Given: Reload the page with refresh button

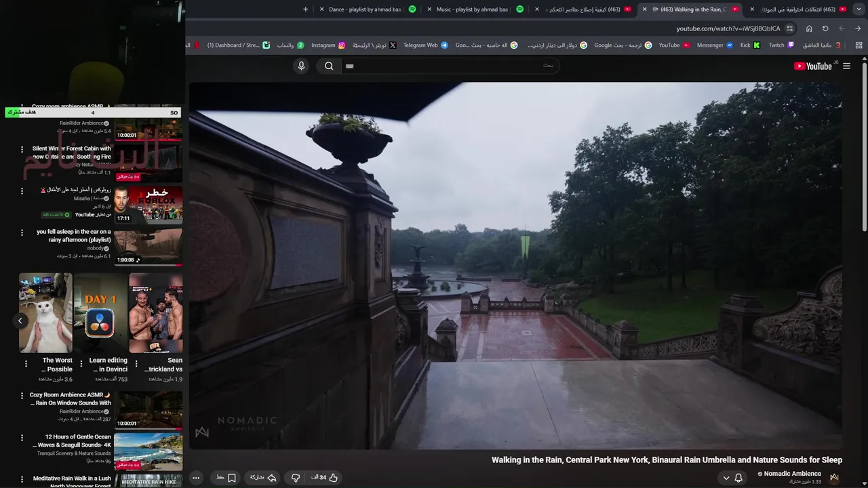Looking at the screenshot, I should (825, 28).
